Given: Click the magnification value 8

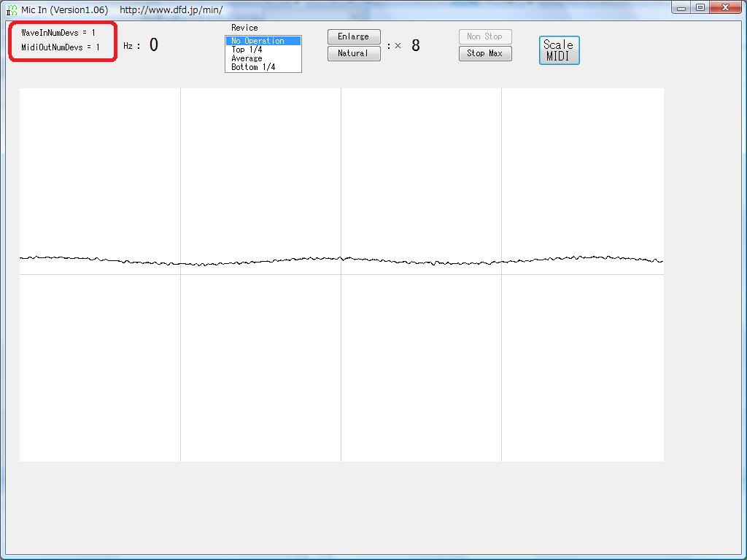Looking at the screenshot, I should (x=416, y=46).
